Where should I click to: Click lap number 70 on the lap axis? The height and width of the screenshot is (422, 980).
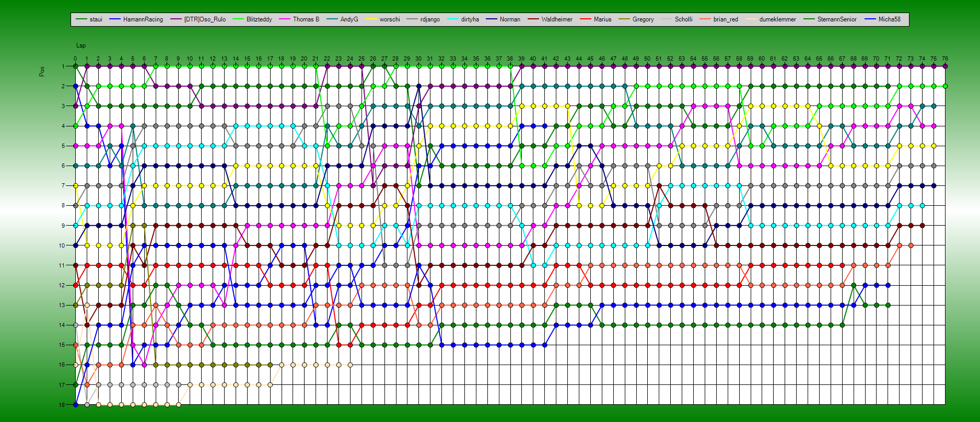tap(876, 59)
